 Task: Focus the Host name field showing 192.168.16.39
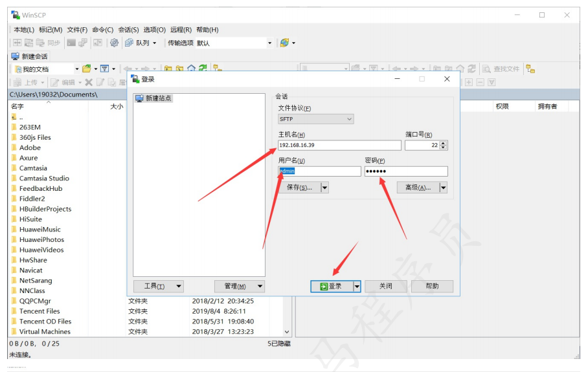[339, 145]
